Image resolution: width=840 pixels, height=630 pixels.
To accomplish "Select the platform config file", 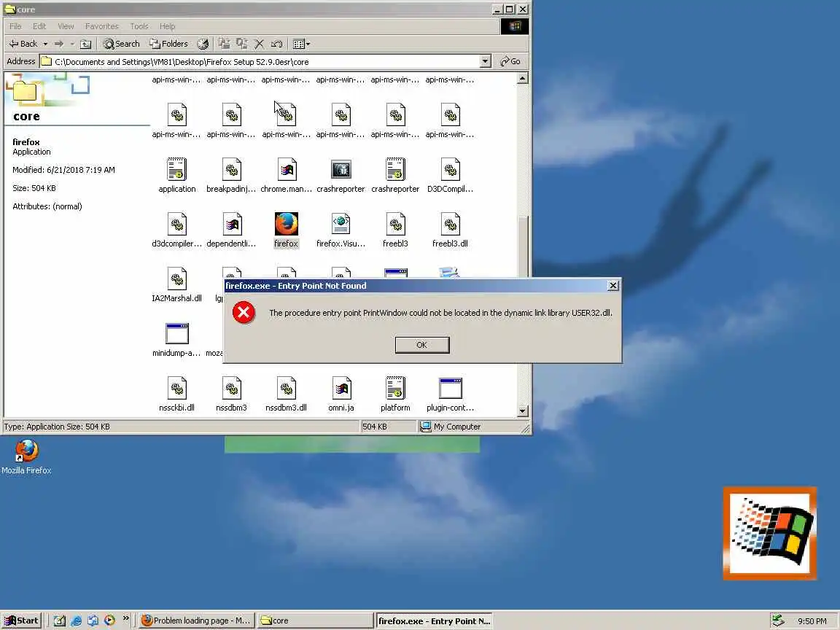I will coord(395,394).
